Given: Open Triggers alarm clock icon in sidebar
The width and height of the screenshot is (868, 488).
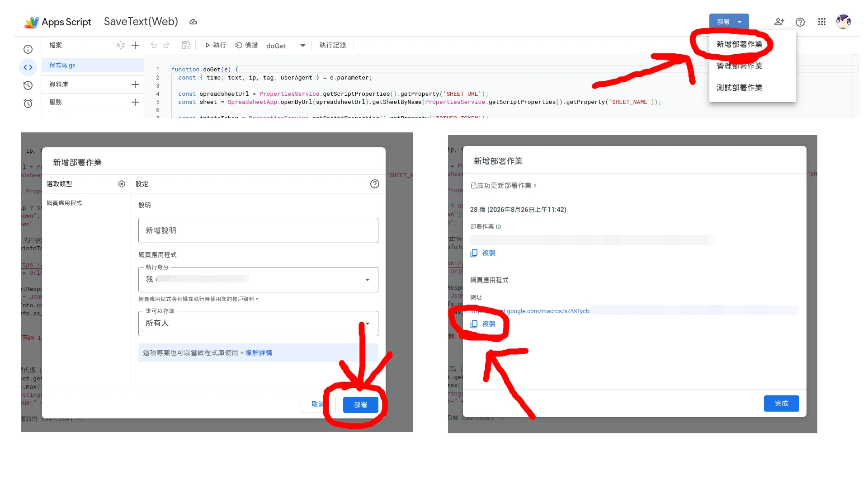Looking at the screenshot, I should click(28, 103).
